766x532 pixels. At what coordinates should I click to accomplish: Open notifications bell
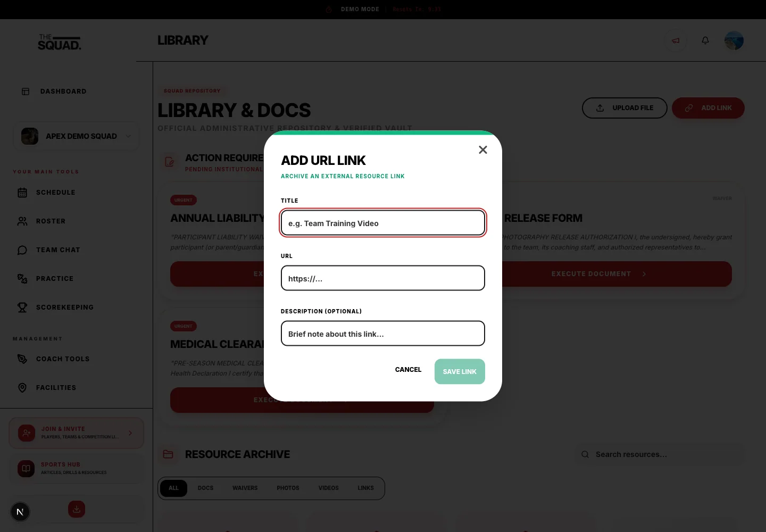coord(705,40)
